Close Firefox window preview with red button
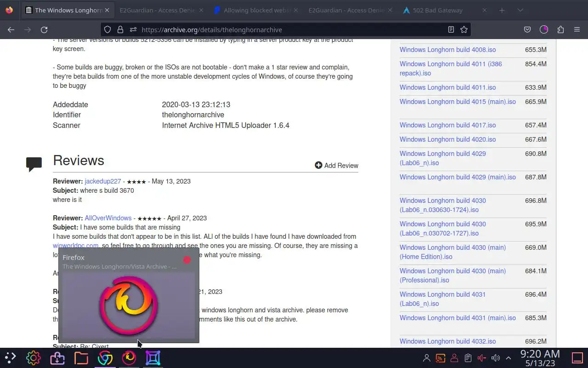This screenshot has height=368, width=588. pos(187,260)
